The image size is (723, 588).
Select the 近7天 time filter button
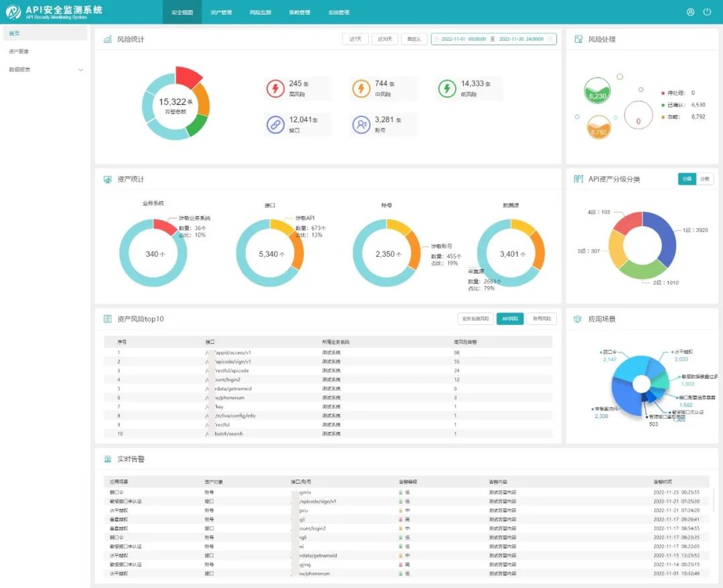tap(355, 39)
